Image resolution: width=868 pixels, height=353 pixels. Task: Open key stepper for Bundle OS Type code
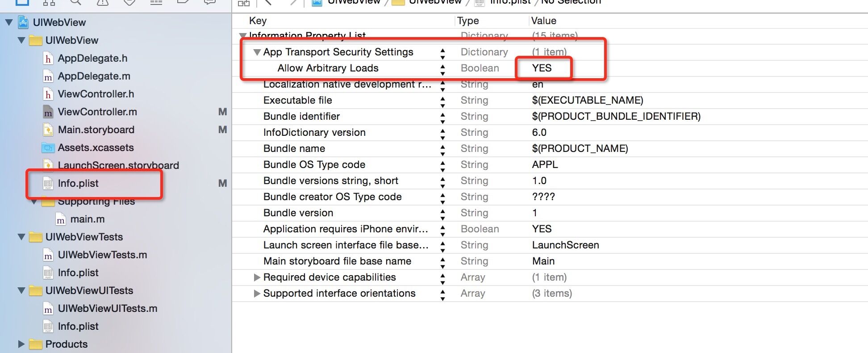(x=442, y=167)
